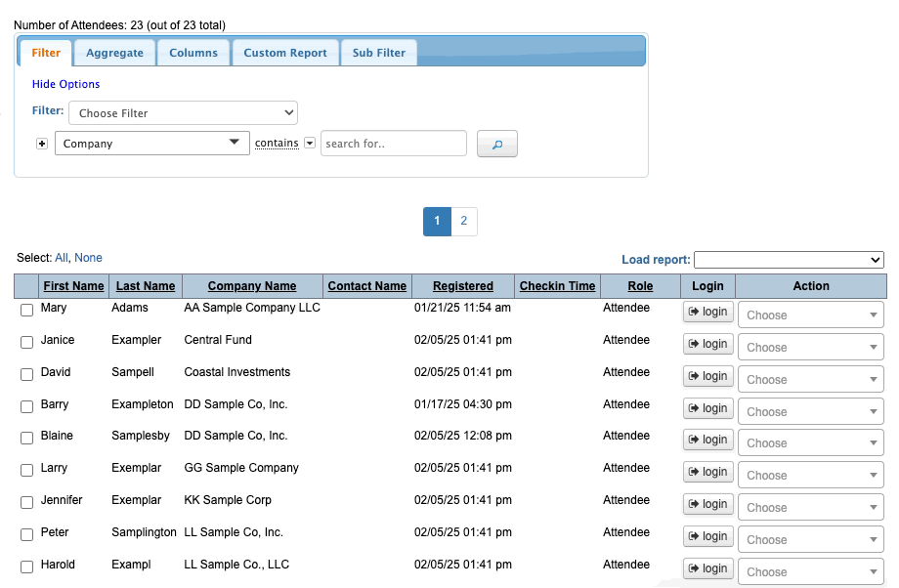Check the box for Blaine Samplesby
The width and height of the screenshot is (899, 588).
(27, 438)
